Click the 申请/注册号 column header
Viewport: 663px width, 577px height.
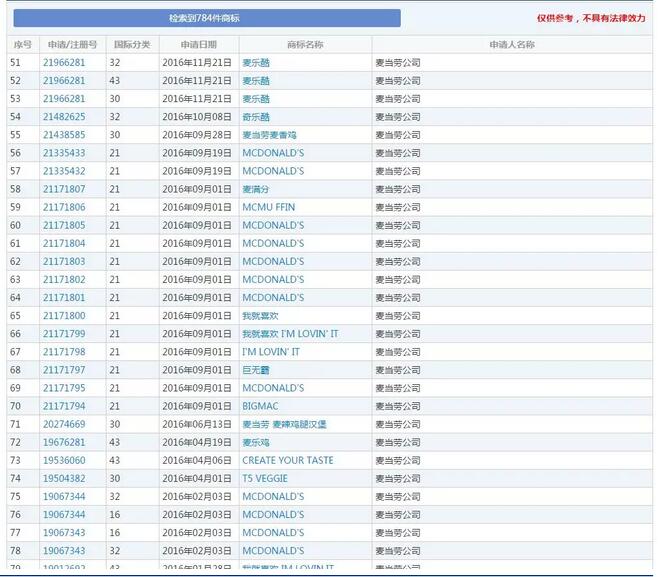point(72,44)
